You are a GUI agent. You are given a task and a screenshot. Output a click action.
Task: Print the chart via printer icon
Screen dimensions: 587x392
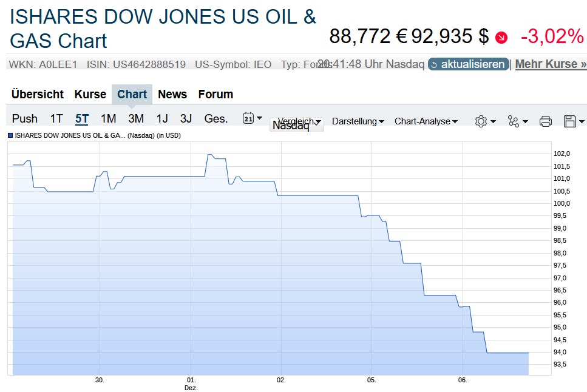[x=545, y=121]
